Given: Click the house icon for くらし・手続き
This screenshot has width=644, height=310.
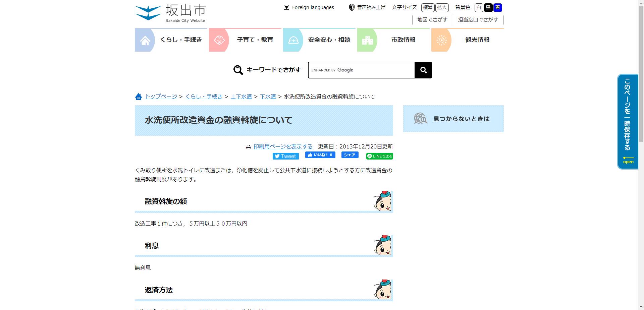Looking at the screenshot, I should (x=145, y=40).
